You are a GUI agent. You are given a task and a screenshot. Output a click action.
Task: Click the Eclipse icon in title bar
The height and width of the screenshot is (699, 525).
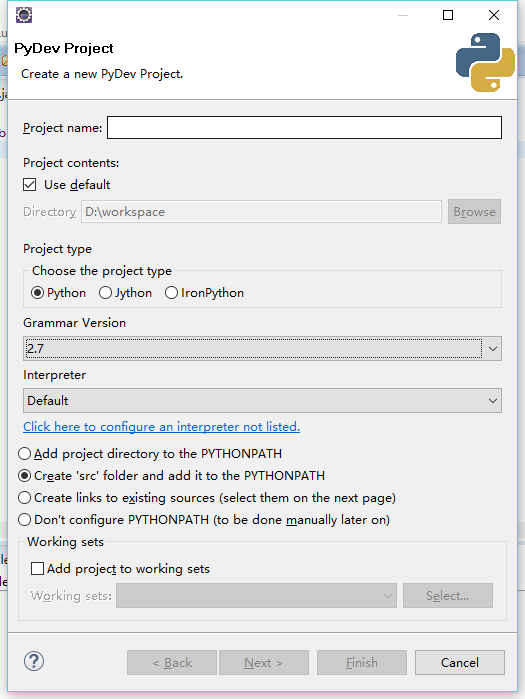click(24, 15)
